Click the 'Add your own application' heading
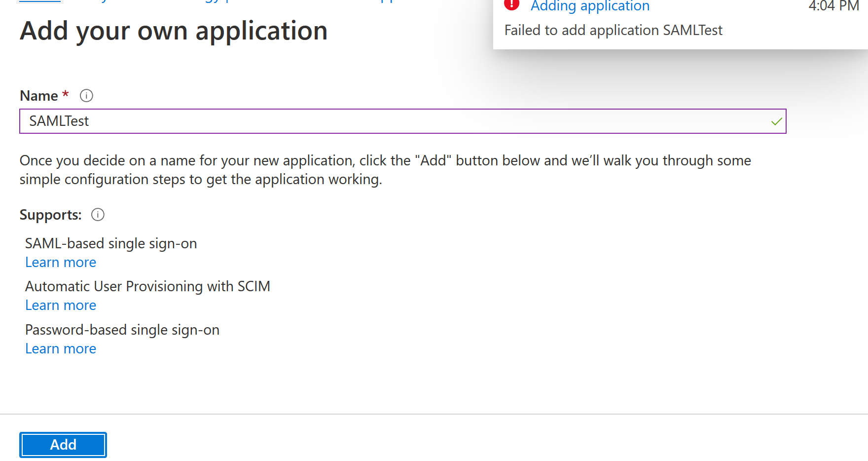 coord(174,31)
